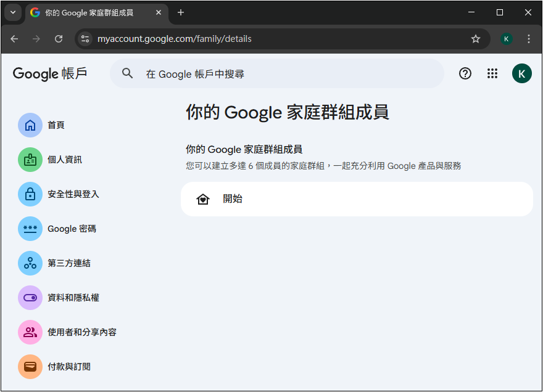The image size is (543, 392).
Task: Open the Google apps grid launcher
Action: [x=492, y=74]
